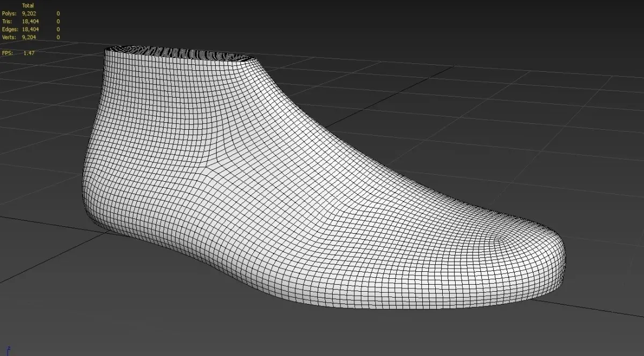
Task: Click the "Verts:" statistics label
Action: pos(10,38)
